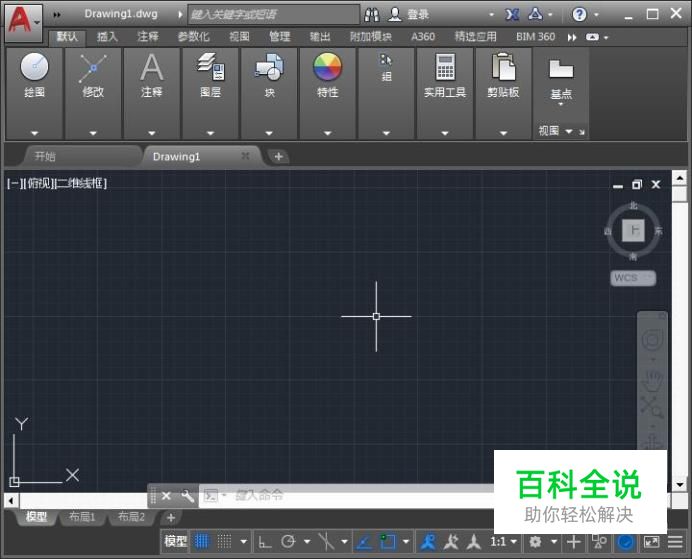Toggle 2D object snap in status bar
Image resolution: width=692 pixels, height=559 pixels.
tap(387, 542)
